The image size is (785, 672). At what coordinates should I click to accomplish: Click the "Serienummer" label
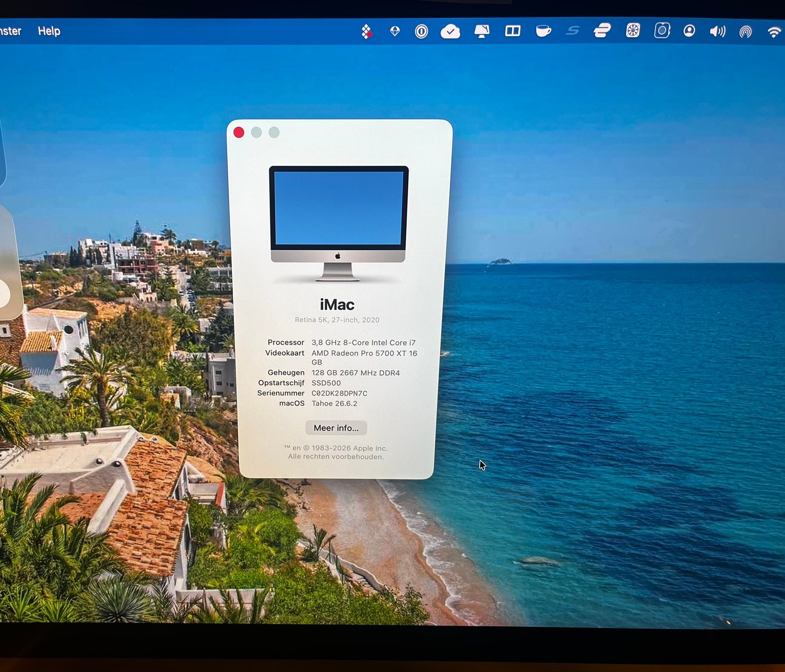[281, 393]
